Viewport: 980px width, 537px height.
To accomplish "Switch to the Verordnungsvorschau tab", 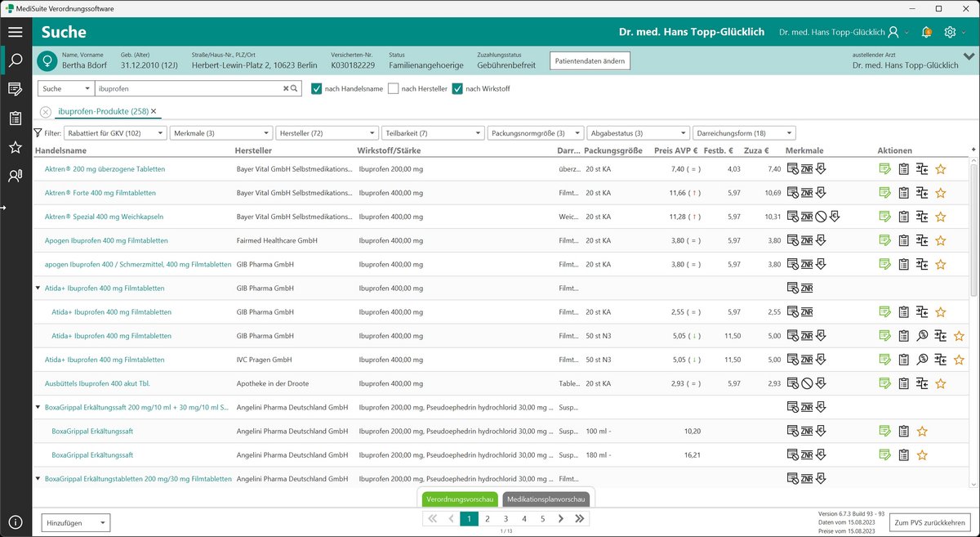I will tap(459, 499).
